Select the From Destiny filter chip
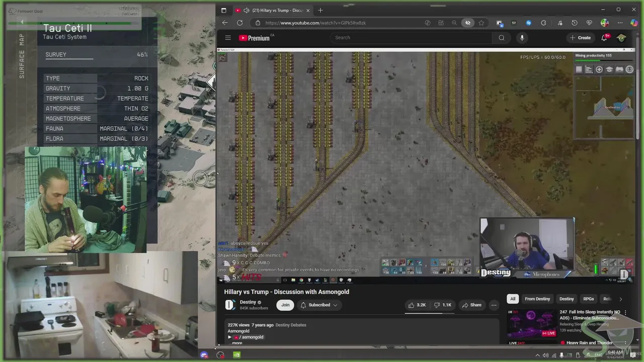 (537, 299)
